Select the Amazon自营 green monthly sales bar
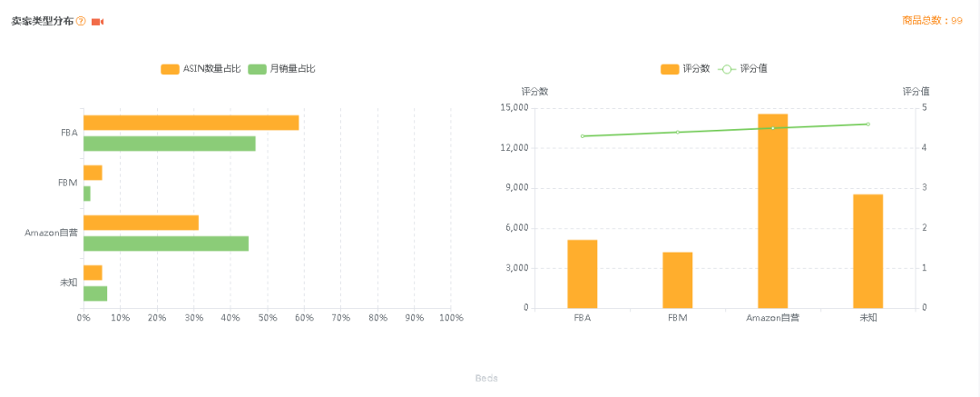Screen dimensions: 980x397 (x=165, y=243)
